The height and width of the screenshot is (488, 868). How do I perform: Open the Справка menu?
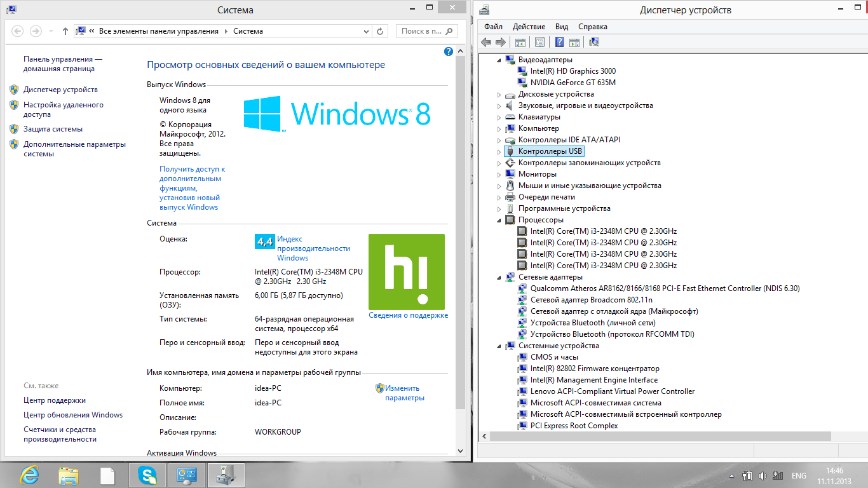tap(592, 27)
